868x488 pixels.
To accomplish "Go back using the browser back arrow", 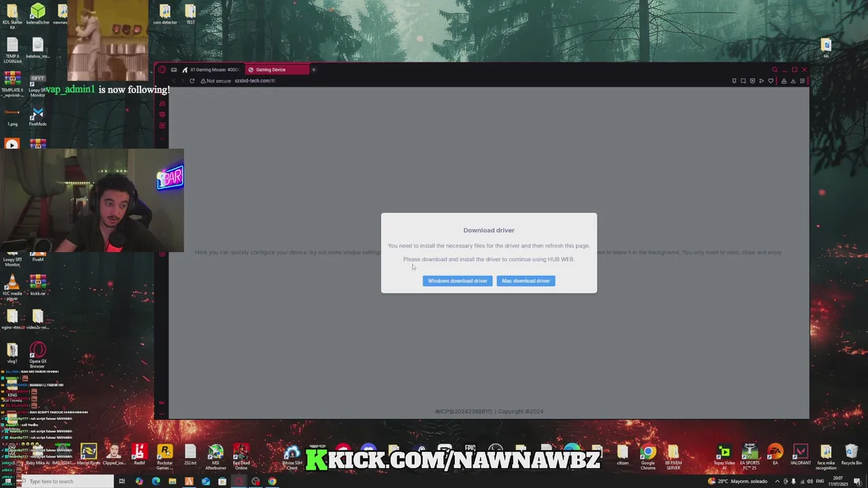I will (174, 81).
